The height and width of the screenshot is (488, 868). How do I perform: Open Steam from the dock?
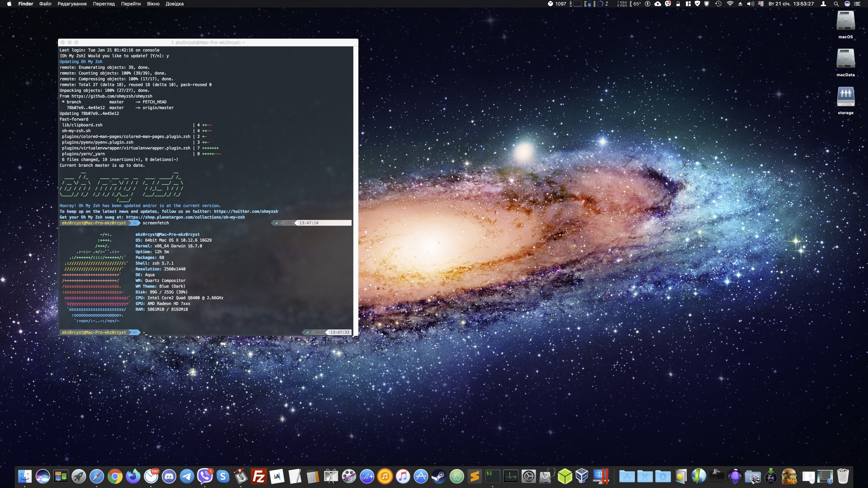click(439, 476)
